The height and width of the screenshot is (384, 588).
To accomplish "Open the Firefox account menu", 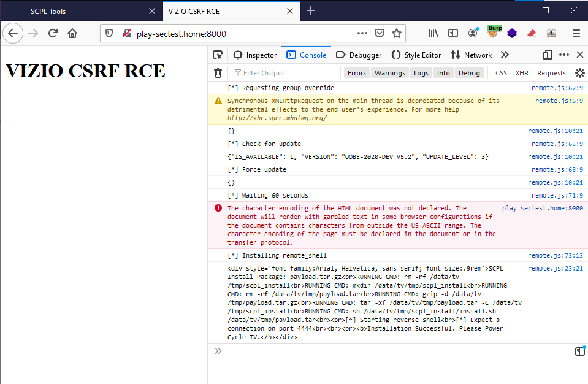I will (473, 33).
